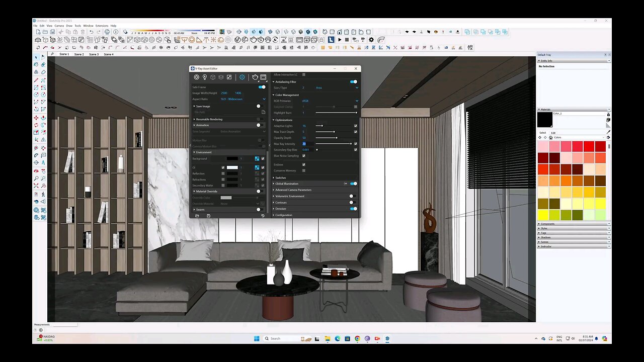Click the Print icon in SketchUp toolbar

[x=107, y=32]
